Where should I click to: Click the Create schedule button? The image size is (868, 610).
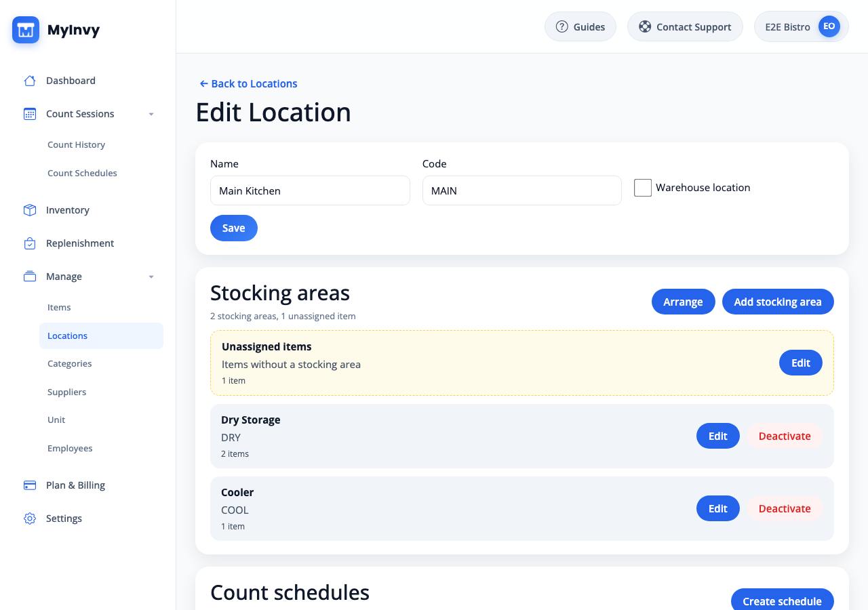coord(782,601)
